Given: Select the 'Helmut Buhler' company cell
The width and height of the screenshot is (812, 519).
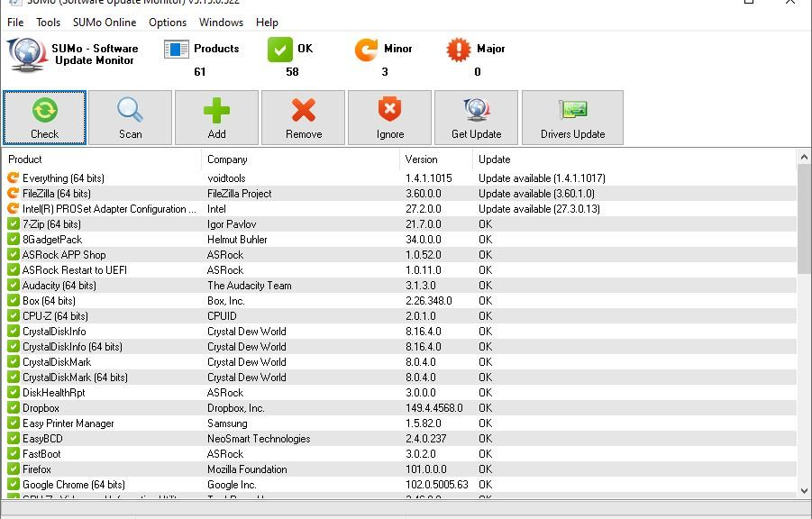Looking at the screenshot, I should pos(237,240).
